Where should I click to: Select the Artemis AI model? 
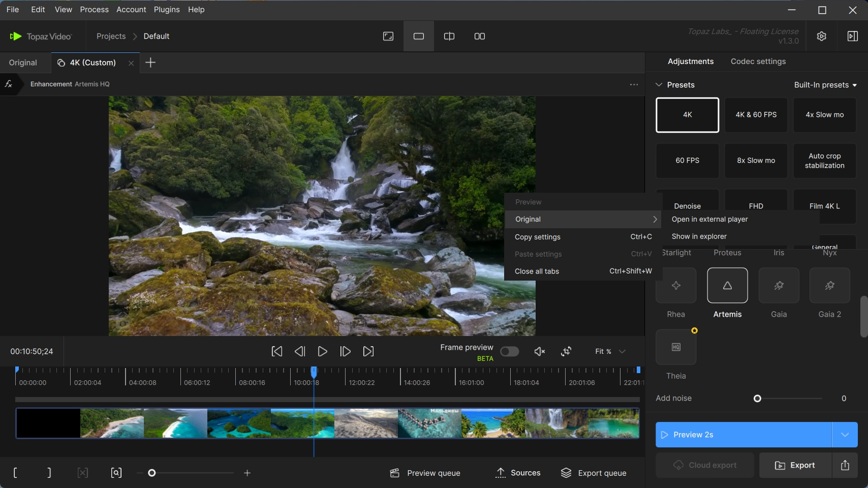tap(727, 286)
